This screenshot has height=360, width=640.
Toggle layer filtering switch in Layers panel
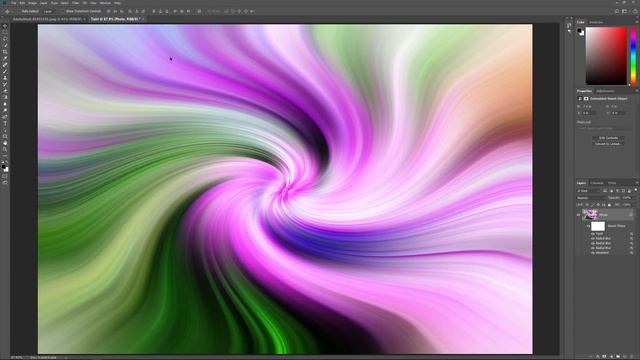pos(636,190)
